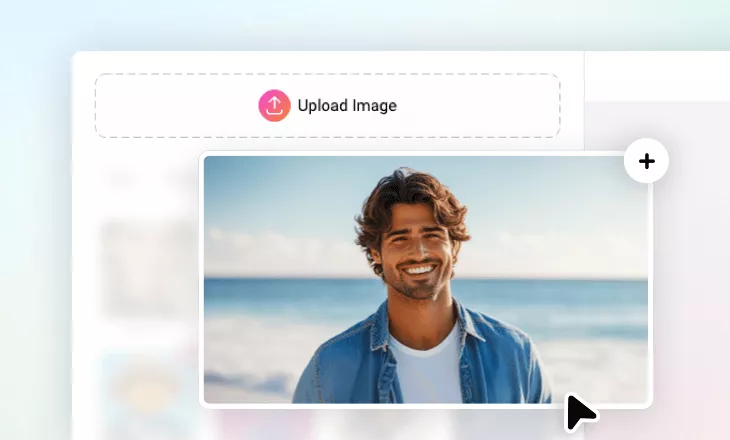This screenshot has height=440, width=730.
Task: Click the plus button on the photo
Action: 646,161
